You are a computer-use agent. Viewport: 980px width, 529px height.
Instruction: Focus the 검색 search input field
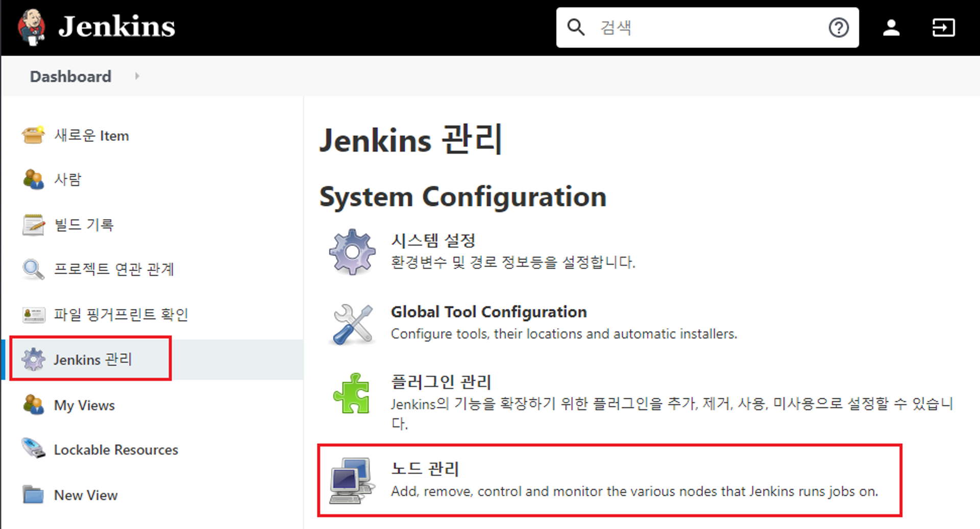coord(707,28)
